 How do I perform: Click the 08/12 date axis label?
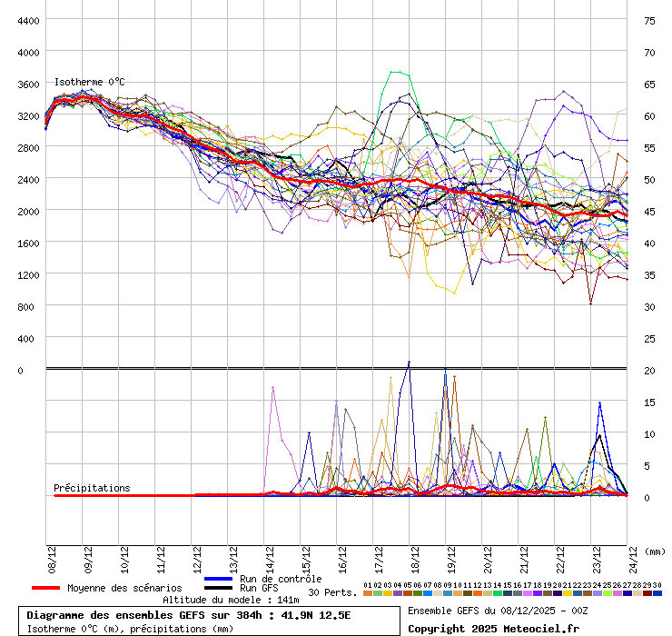(x=52, y=556)
